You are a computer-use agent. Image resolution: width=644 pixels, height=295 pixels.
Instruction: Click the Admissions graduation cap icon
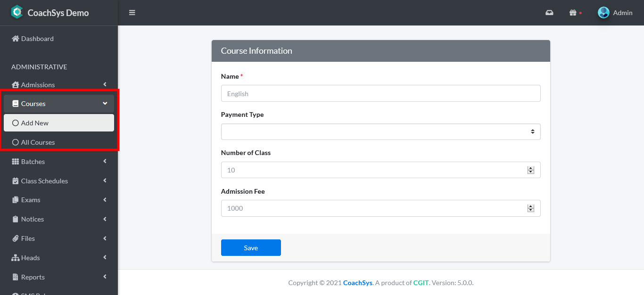point(16,85)
